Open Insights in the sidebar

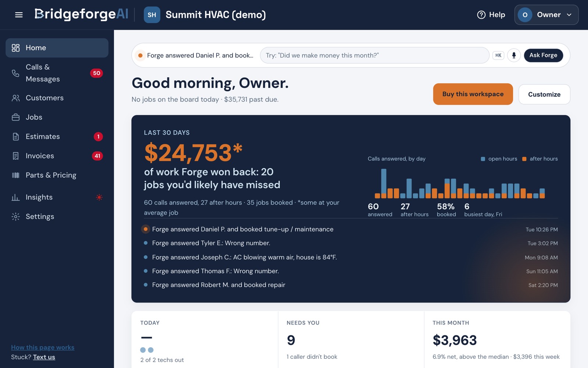(x=57, y=197)
